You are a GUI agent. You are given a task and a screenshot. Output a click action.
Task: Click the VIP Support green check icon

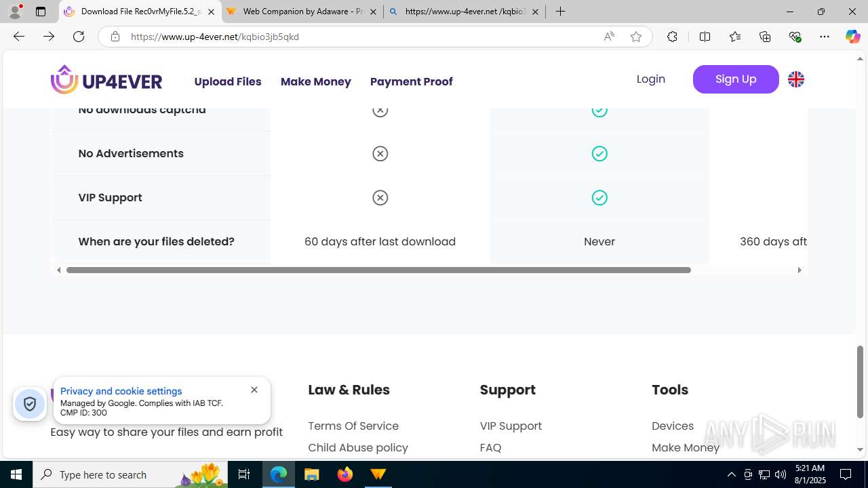(x=599, y=198)
